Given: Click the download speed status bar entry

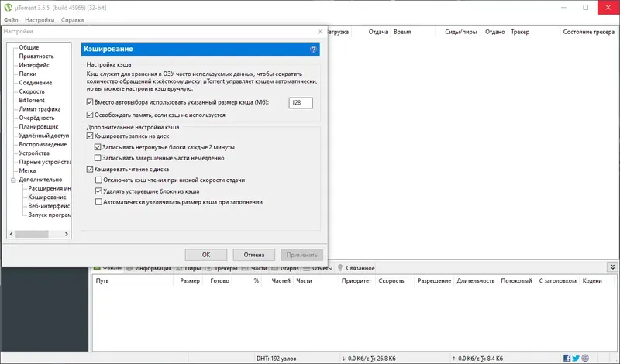Looking at the screenshot, I should [369, 359].
